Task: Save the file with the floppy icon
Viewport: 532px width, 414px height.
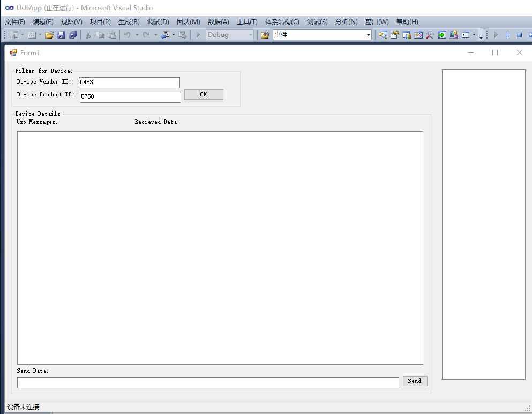Action: pyautogui.click(x=61, y=35)
